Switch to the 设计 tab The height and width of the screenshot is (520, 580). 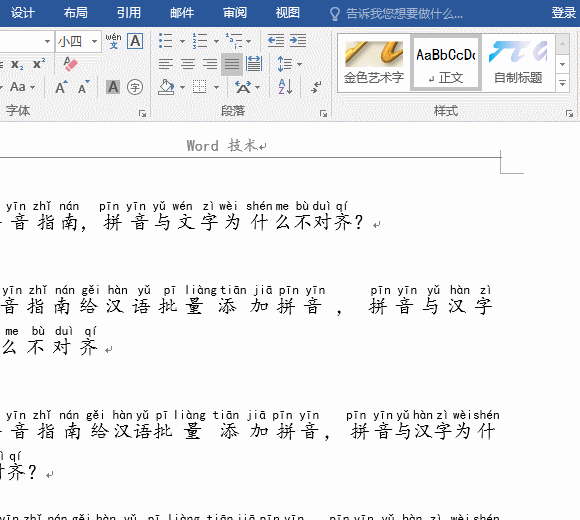tap(23, 13)
